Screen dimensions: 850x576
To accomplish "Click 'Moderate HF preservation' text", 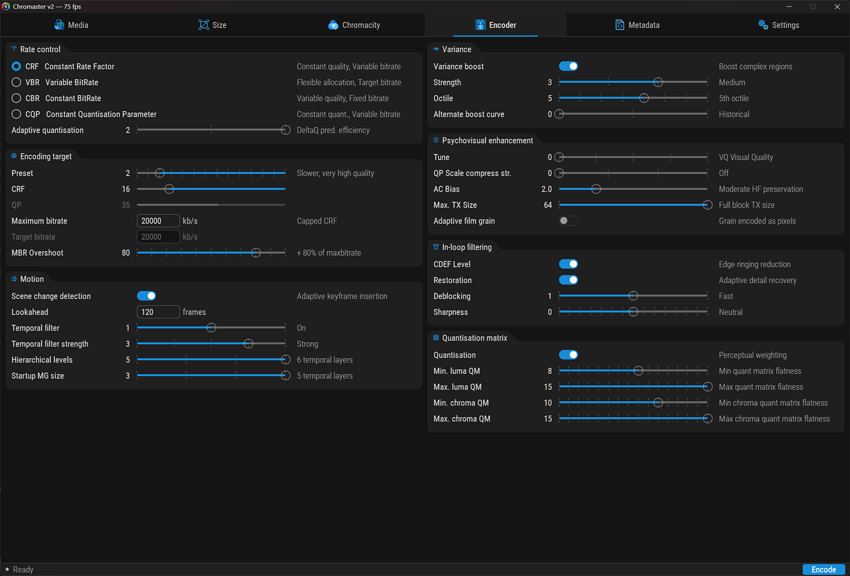I will point(761,189).
